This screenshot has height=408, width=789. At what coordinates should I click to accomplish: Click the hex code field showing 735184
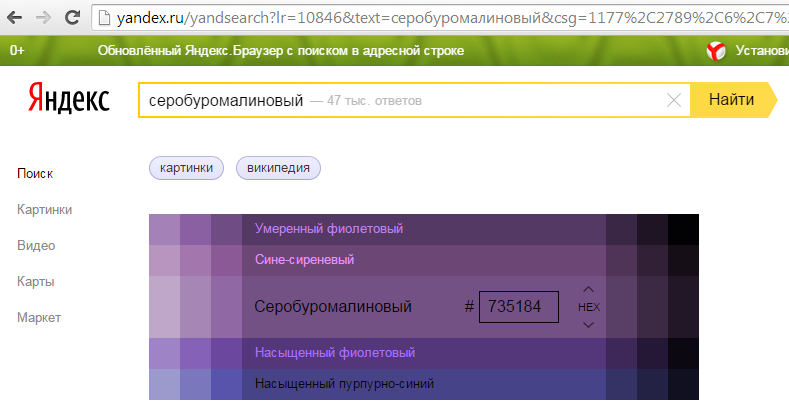(518, 307)
